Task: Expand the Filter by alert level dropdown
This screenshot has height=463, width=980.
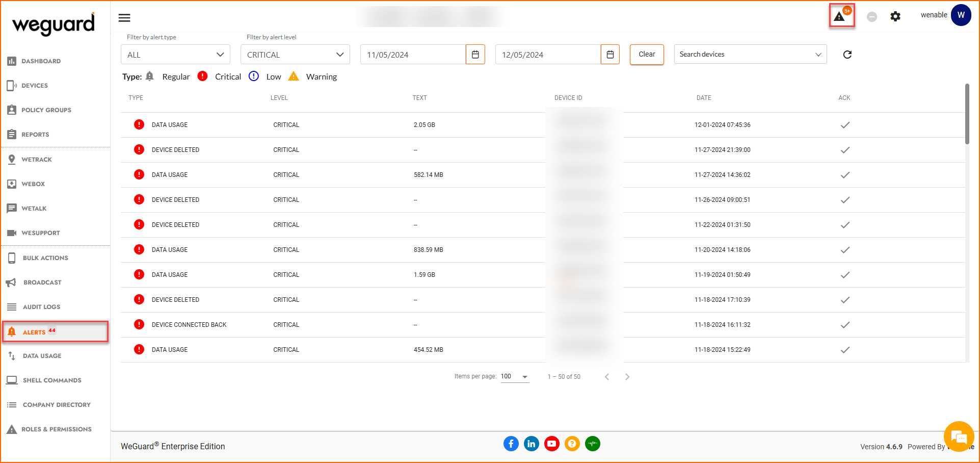Action: pos(295,55)
